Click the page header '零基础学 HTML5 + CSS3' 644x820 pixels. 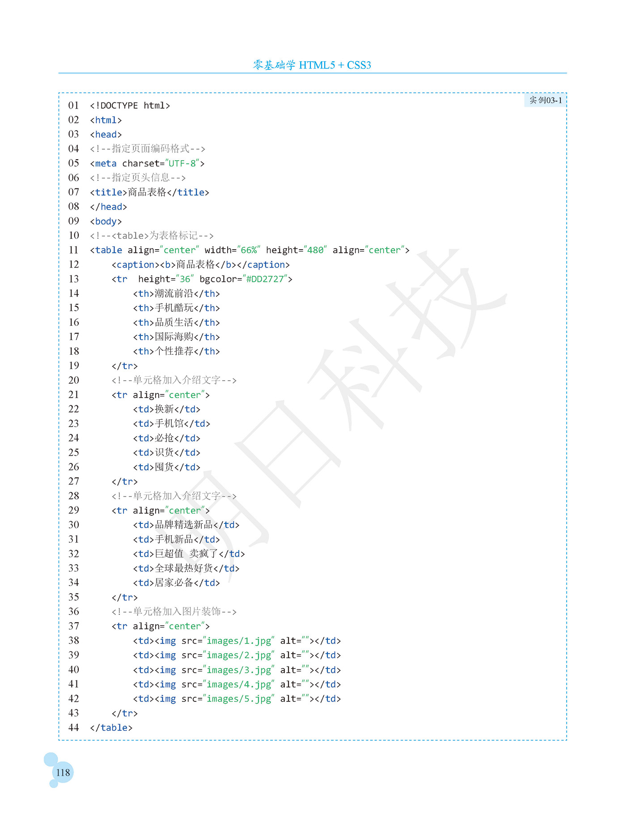coord(312,65)
